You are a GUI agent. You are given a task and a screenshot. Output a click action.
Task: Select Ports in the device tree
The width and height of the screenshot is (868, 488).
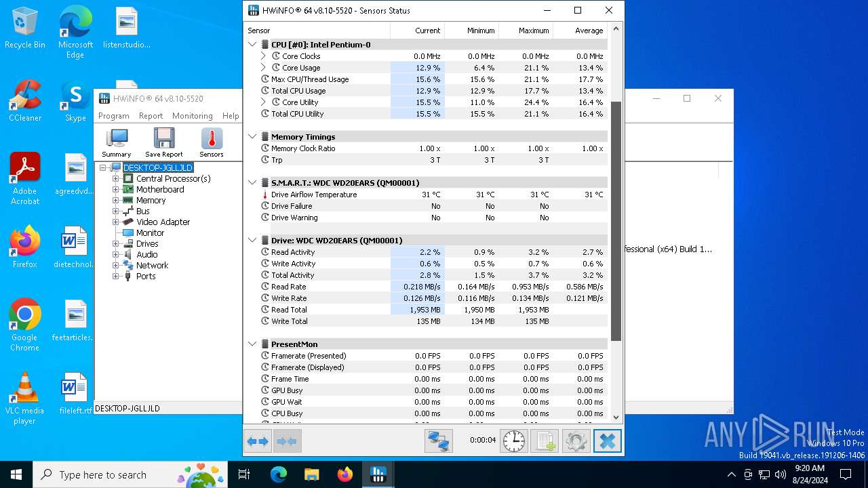[146, 277]
